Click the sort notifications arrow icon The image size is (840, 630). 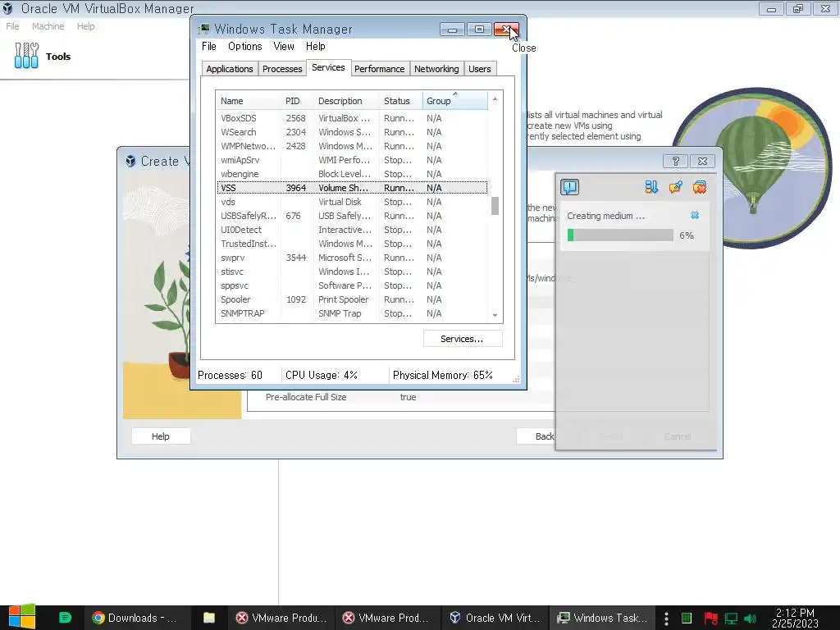pos(651,187)
